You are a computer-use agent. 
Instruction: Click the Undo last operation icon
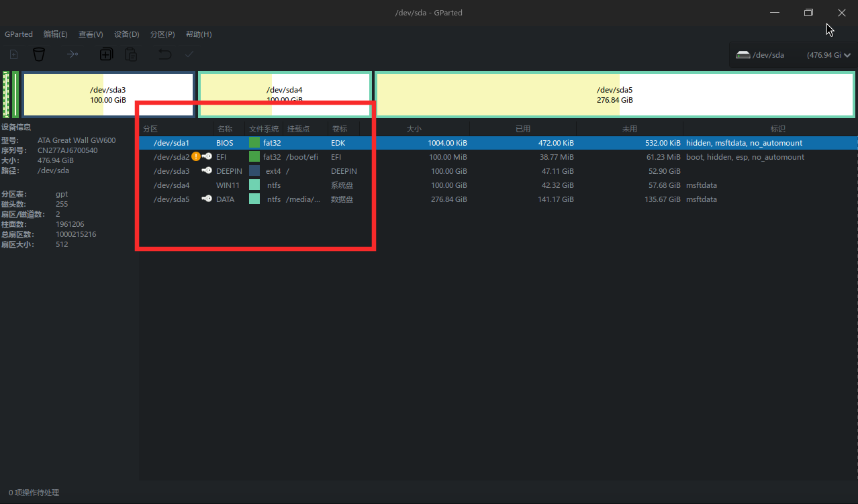point(164,54)
